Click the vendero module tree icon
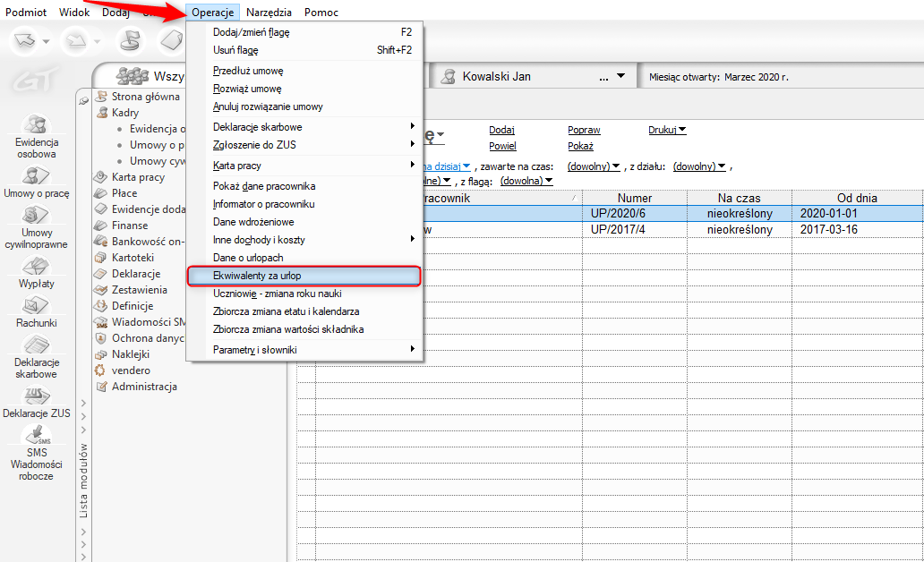 click(101, 370)
